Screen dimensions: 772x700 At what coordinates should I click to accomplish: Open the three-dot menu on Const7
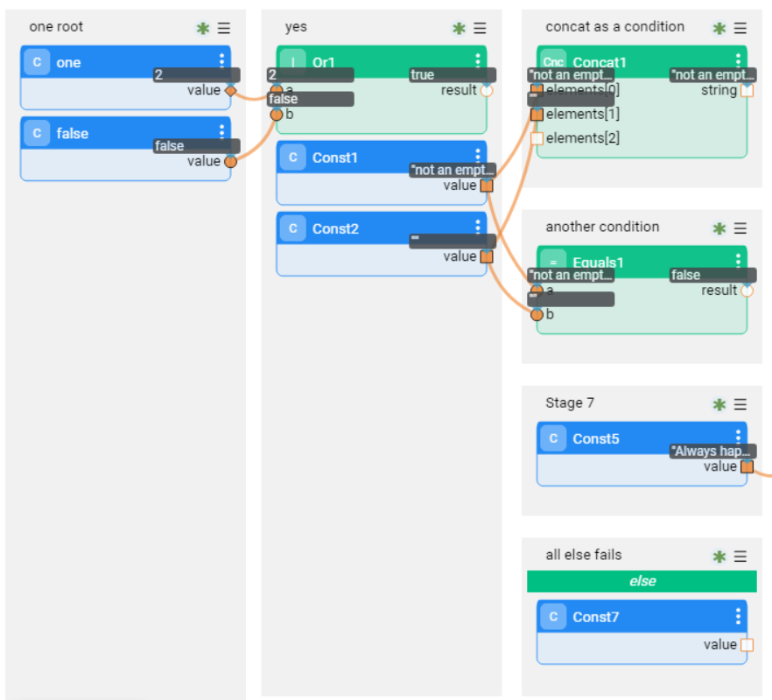[x=738, y=615]
